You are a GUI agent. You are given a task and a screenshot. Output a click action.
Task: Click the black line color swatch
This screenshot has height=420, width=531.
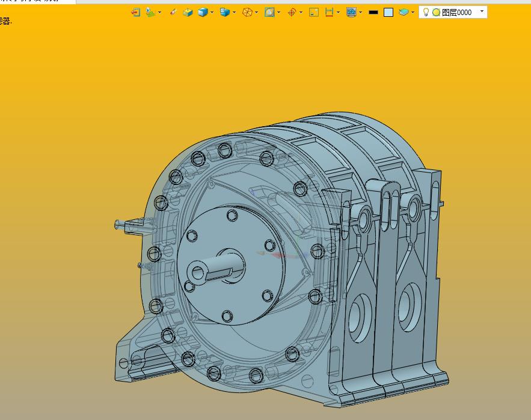373,12
